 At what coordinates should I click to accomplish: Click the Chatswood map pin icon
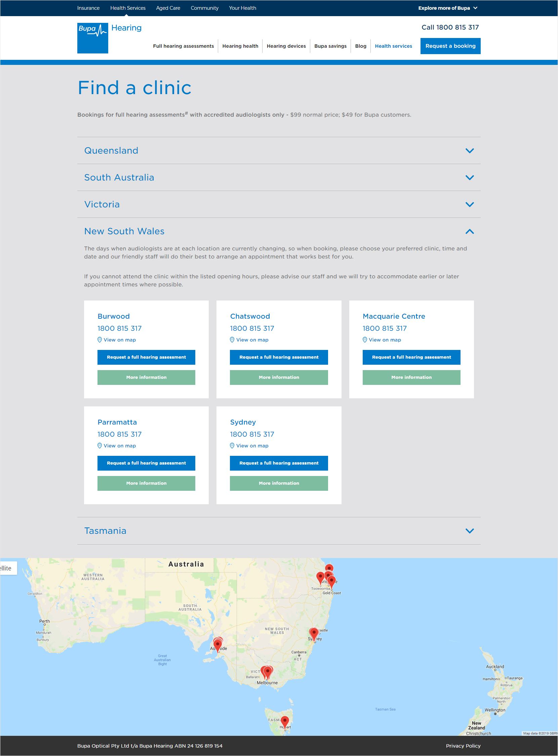232,340
